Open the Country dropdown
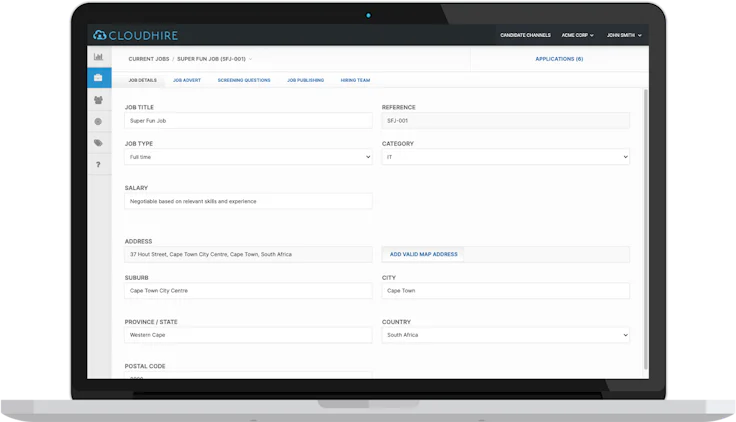Image resolution: width=736 pixels, height=422 pixels. point(506,335)
